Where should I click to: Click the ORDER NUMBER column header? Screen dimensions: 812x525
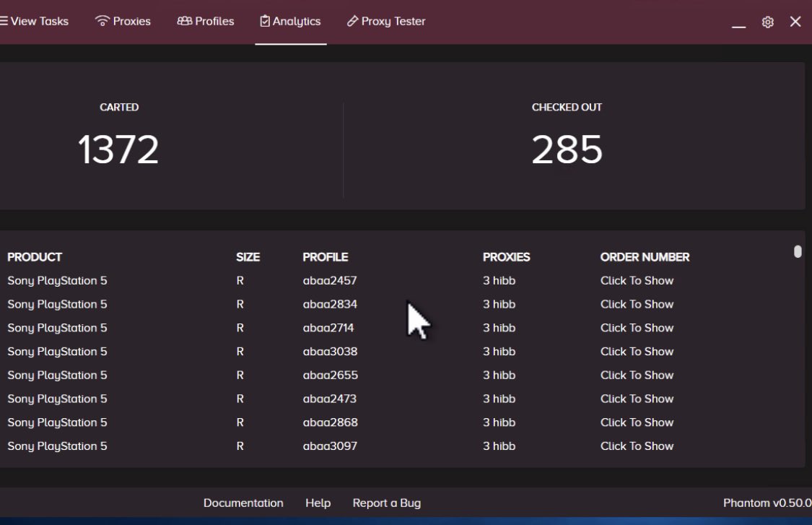click(645, 257)
